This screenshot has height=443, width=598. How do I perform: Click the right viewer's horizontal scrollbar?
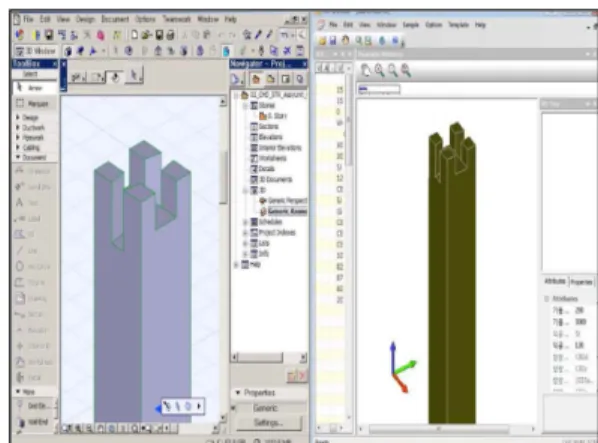pyautogui.click(x=447, y=429)
